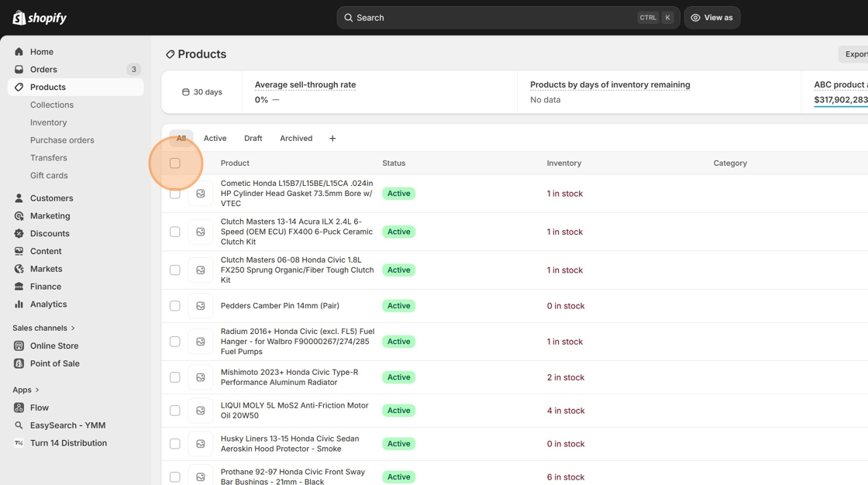
Task: Switch to the All tab
Action: [181, 139]
